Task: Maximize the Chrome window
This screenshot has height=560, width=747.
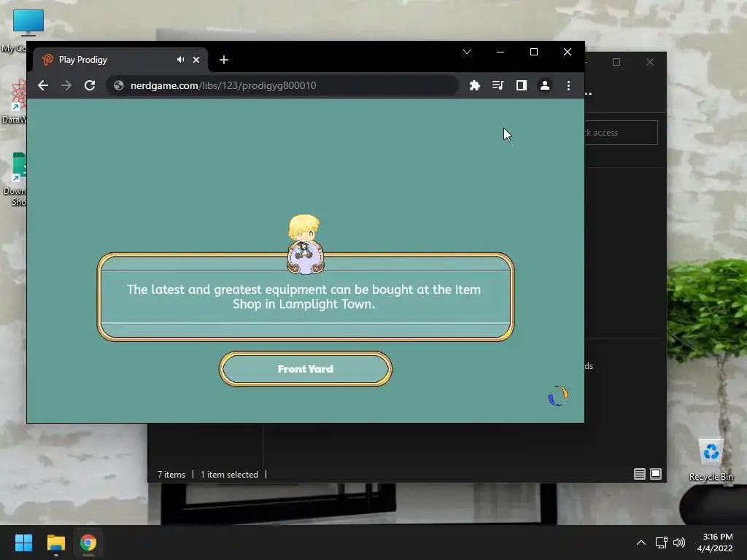Action: [534, 52]
